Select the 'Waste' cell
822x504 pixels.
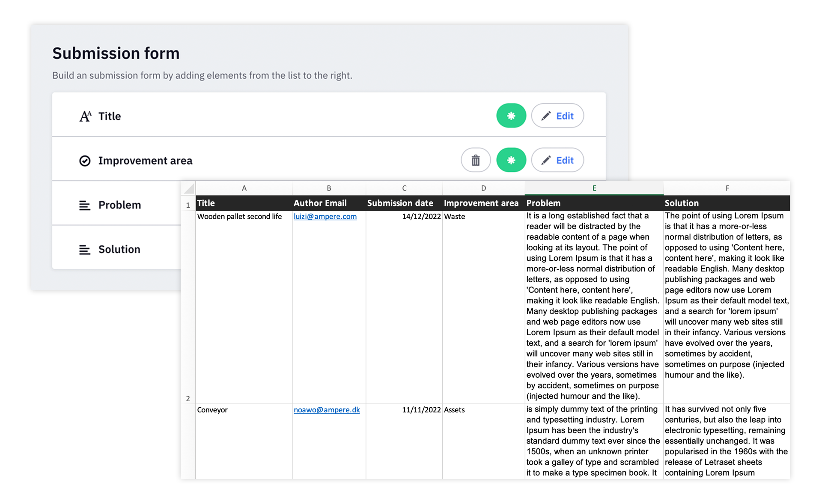(483, 307)
